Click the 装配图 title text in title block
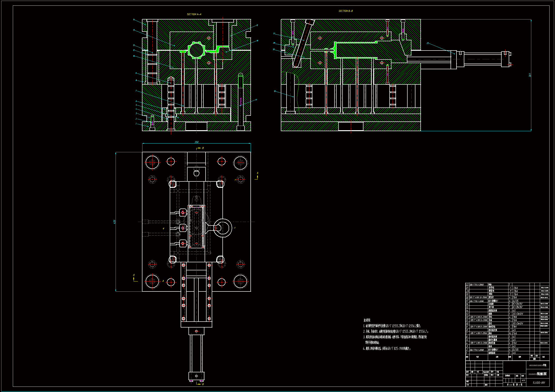The image size is (555, 392). point(541,374)
